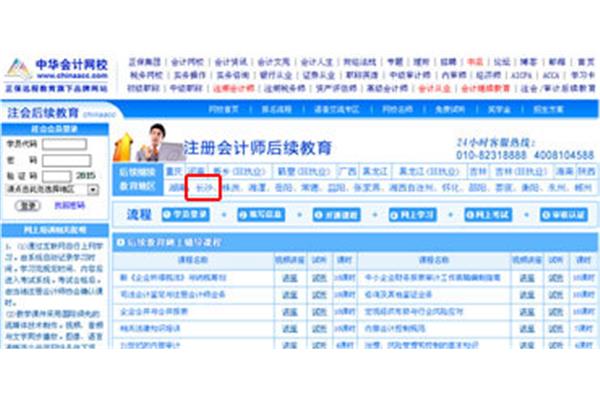Click the 验证码 input field
Screen dimensions: 600x400
click(57, 176)
